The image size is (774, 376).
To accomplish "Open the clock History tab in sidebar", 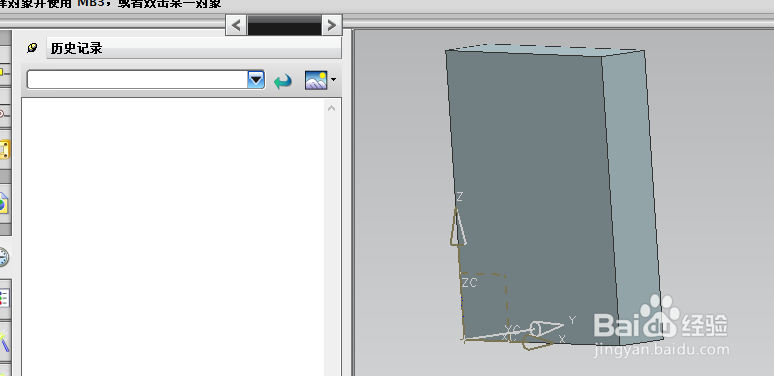I will pos(3,257).
